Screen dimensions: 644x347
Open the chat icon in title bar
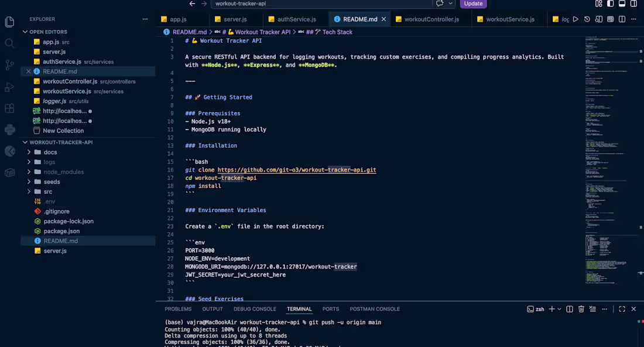(x=440, y=4)
